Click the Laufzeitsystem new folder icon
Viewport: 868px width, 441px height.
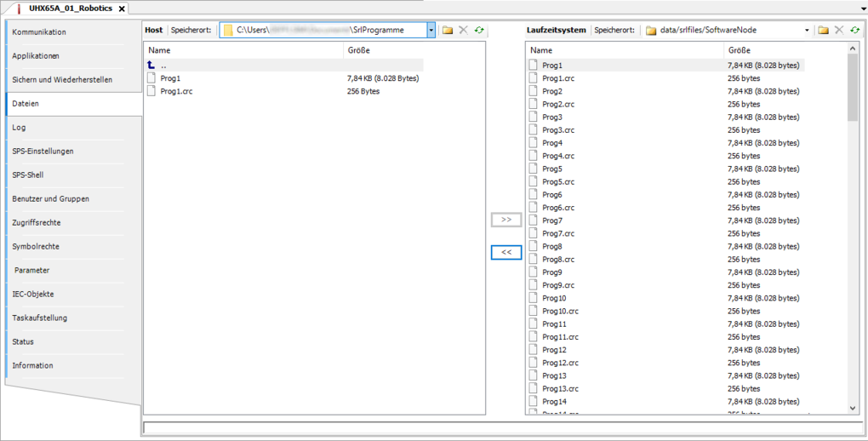823,31
